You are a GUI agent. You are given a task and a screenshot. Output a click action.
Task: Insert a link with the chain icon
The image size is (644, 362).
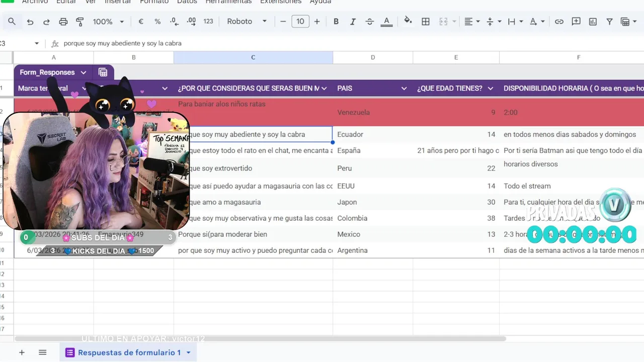pyautogui.click(x=559, y=22)
